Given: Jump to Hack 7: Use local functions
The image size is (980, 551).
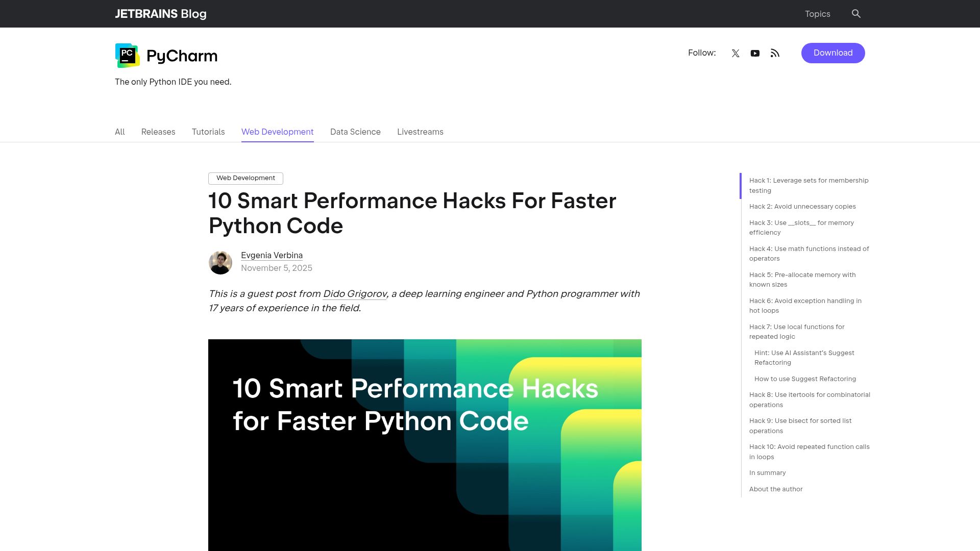Looking at the screenshot, I should tap(797, 332).
